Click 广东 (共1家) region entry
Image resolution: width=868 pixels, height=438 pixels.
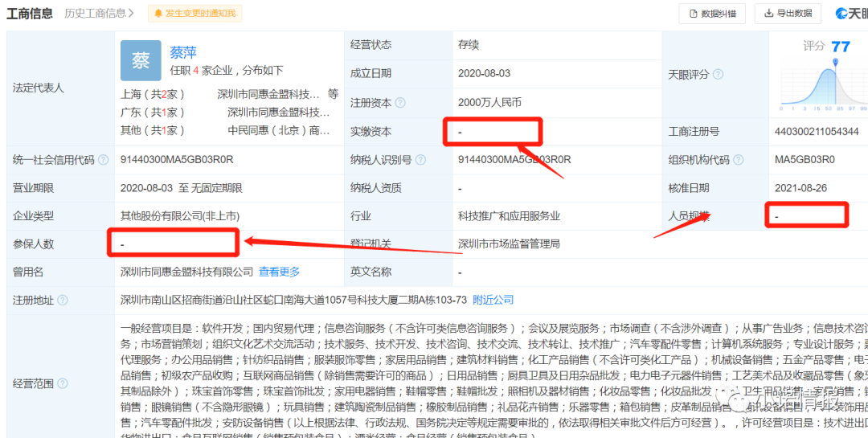pos(153,113)
